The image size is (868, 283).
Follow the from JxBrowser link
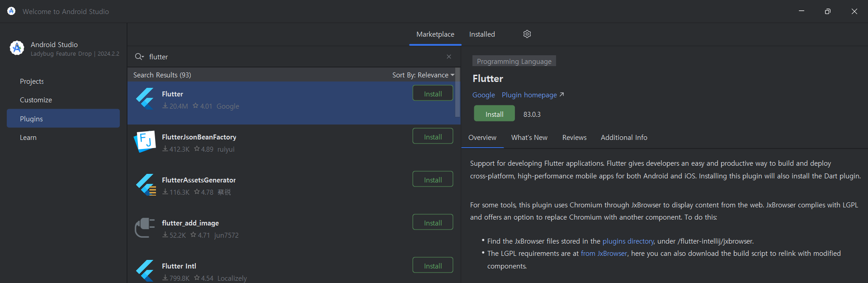click(604, 254)
